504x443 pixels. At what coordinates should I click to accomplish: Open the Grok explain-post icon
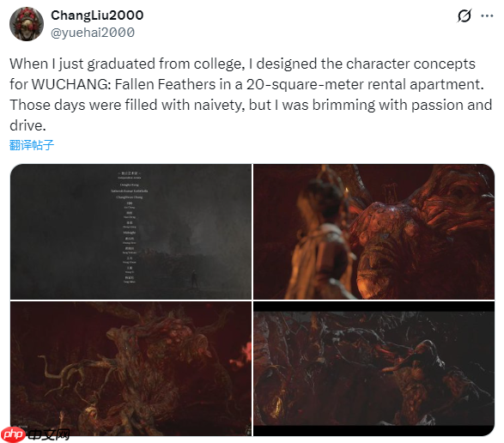click(465, 15)
